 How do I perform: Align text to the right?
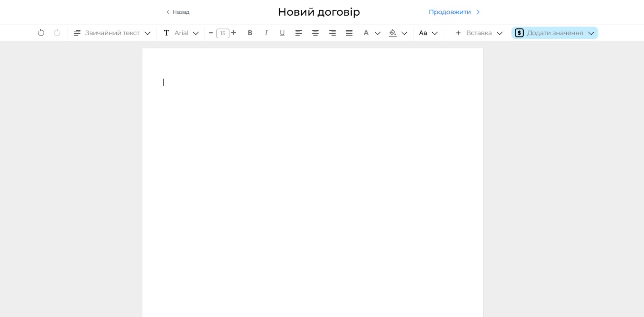(332, 33)
